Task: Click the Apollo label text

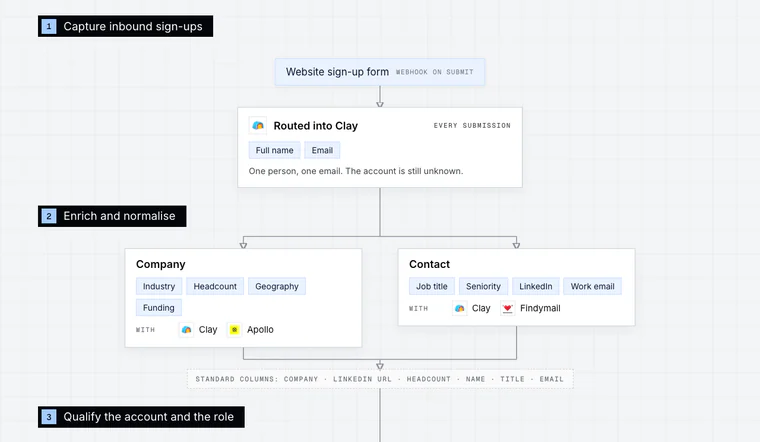Action: pos(260,330)
